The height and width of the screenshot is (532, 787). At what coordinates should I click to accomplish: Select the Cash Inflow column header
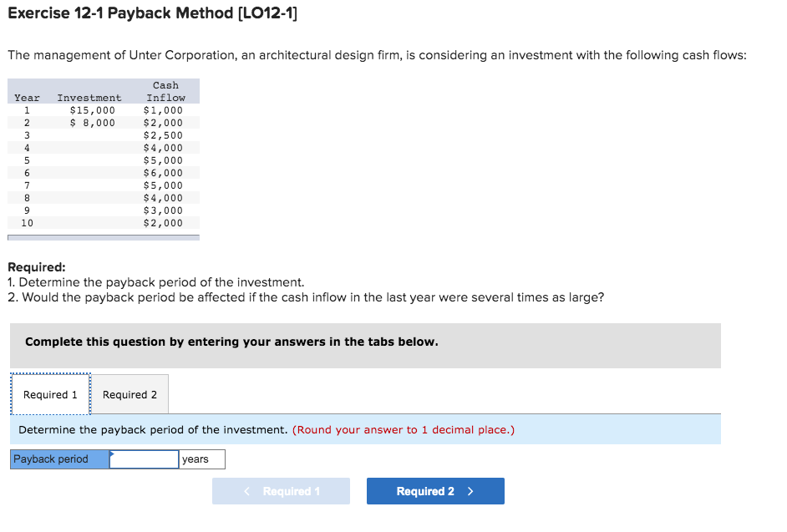point(165,91)
